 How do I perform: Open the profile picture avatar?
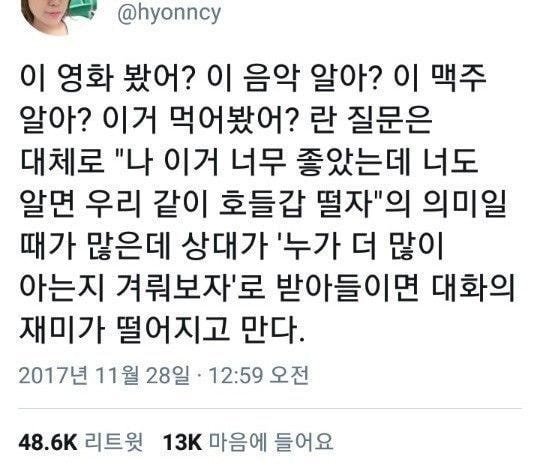click(58, 16)
